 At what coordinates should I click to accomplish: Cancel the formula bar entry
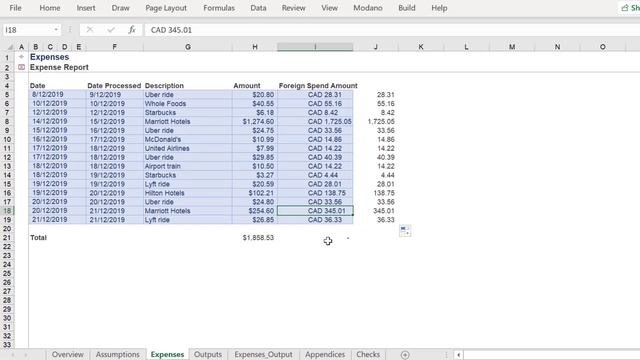pyautogui.click(x=89, y=30)
